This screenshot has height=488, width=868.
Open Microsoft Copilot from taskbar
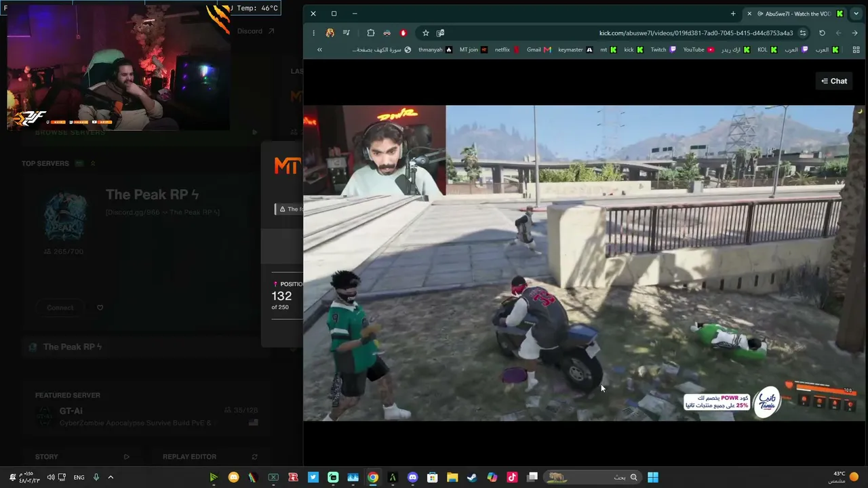coord(492,477)
